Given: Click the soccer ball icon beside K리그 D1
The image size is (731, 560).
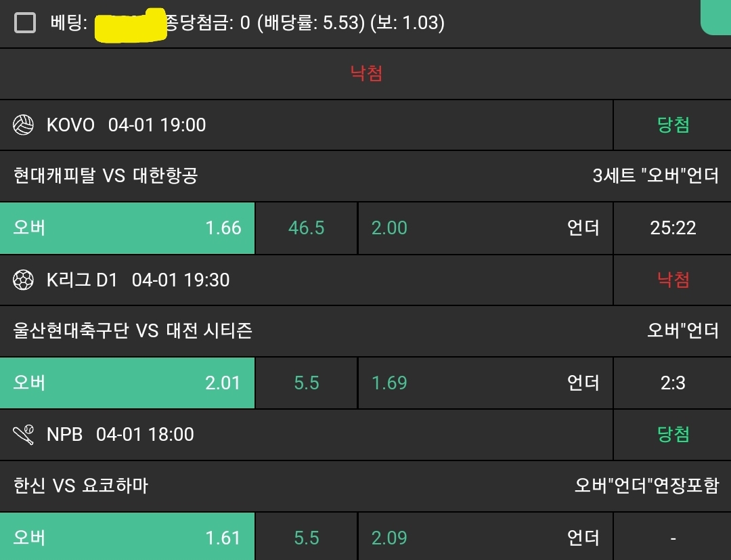Looking at the screenshot, I should click(24, 280).
